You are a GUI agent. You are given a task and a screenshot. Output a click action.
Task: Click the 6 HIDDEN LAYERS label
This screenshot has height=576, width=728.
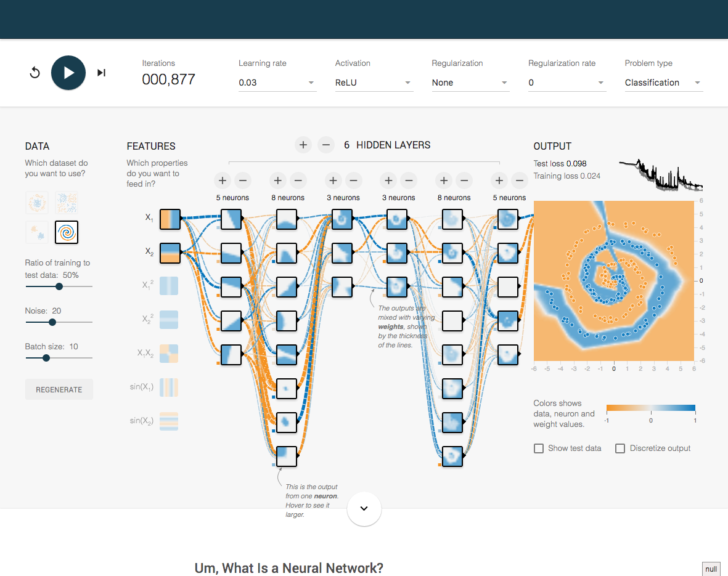387,145
